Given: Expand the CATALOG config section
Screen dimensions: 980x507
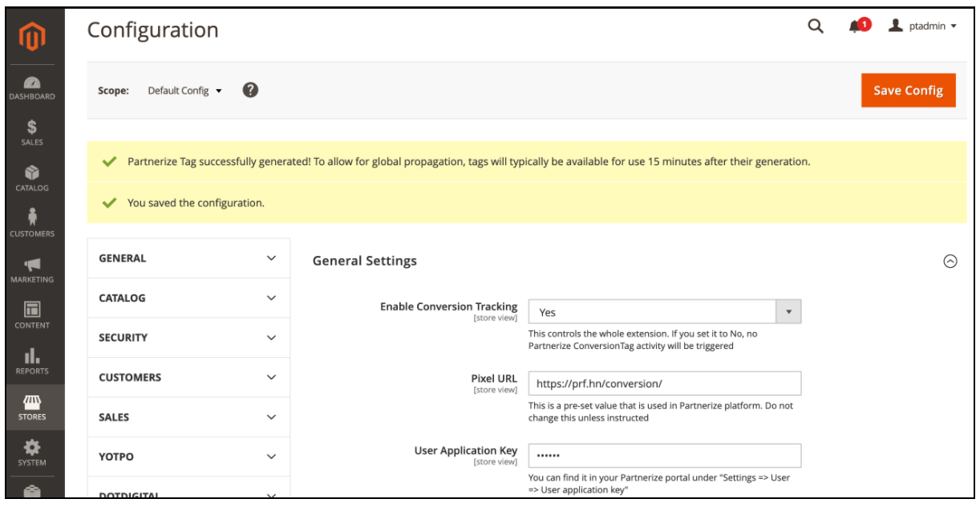Looking at the screenshot, I should pos(188,298).
